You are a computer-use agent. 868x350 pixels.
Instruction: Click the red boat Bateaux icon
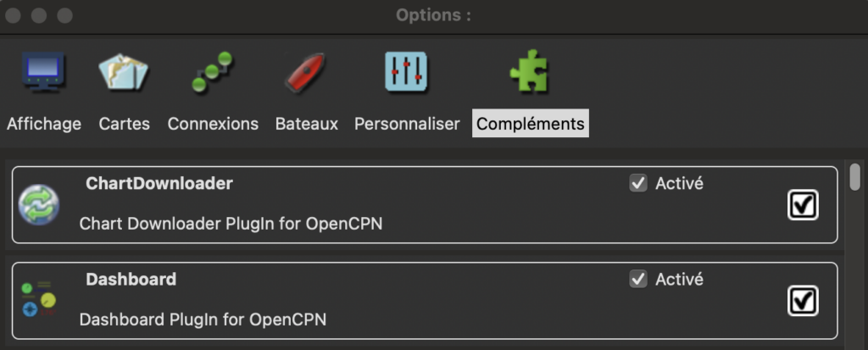[x=306, y=73]
